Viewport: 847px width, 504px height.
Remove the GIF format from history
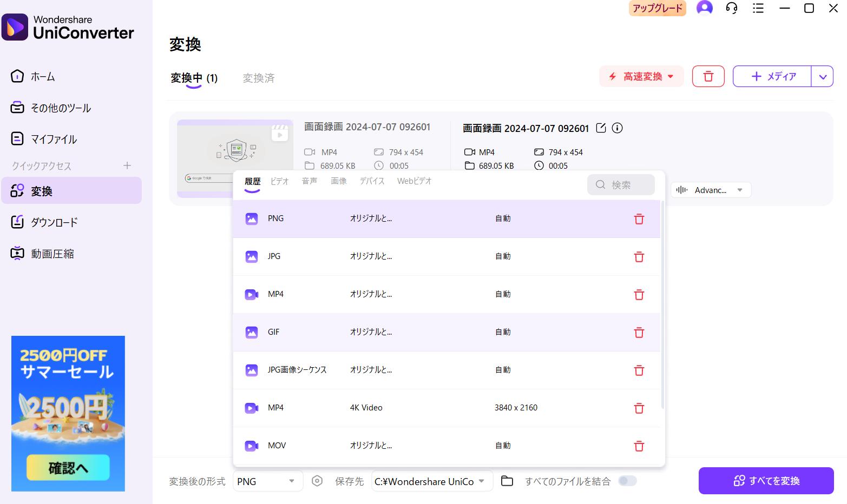pos(639,333)
